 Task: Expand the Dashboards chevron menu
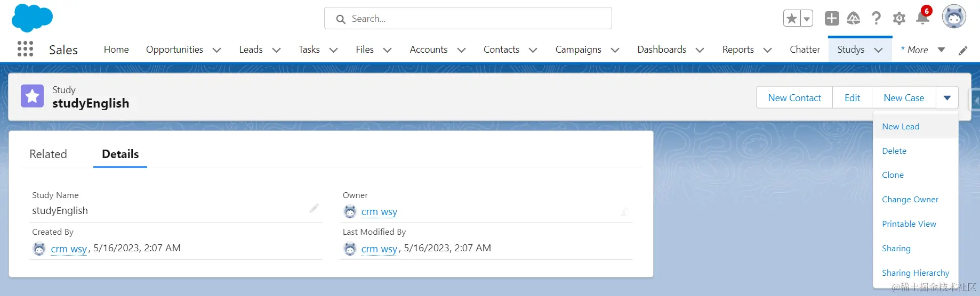tap(700, 50)
